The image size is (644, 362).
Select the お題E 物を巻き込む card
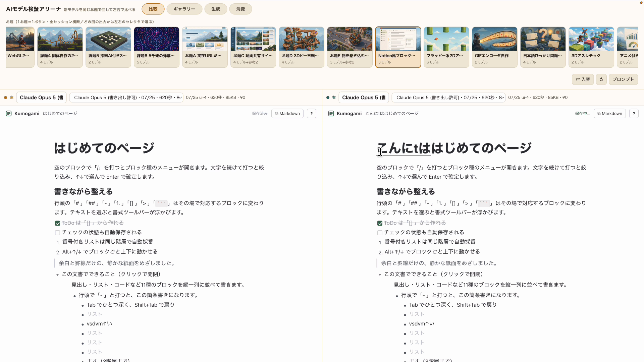(350, 47)
